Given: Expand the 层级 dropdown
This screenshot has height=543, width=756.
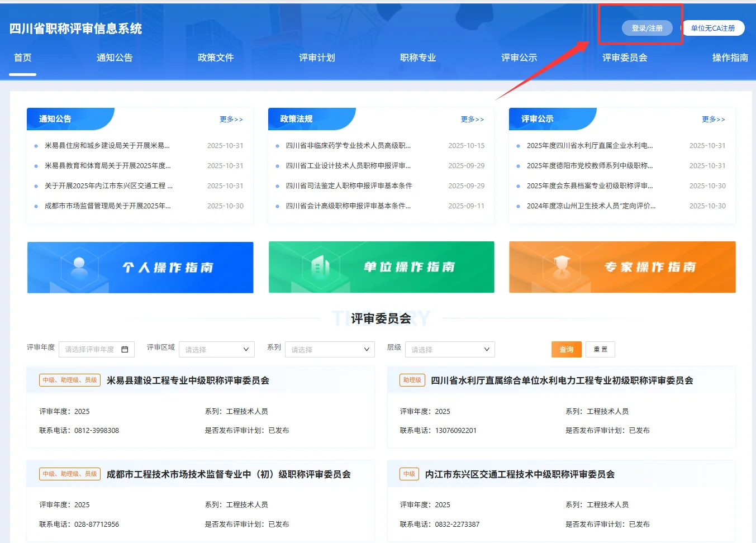Looking at the screenshot, I should (450, 349).
